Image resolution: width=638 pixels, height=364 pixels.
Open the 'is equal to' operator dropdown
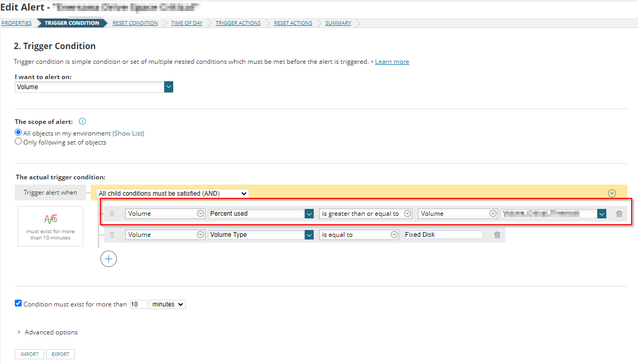point(359,235)
